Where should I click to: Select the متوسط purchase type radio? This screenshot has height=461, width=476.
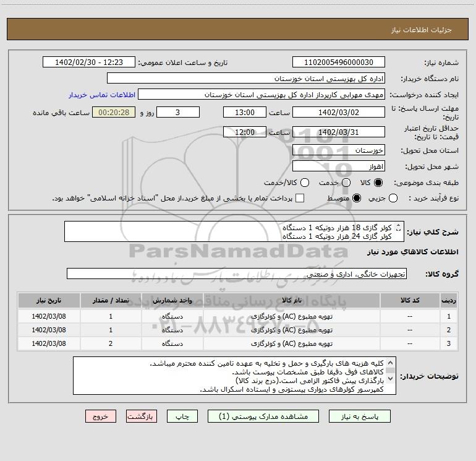[x=357, y=198]
